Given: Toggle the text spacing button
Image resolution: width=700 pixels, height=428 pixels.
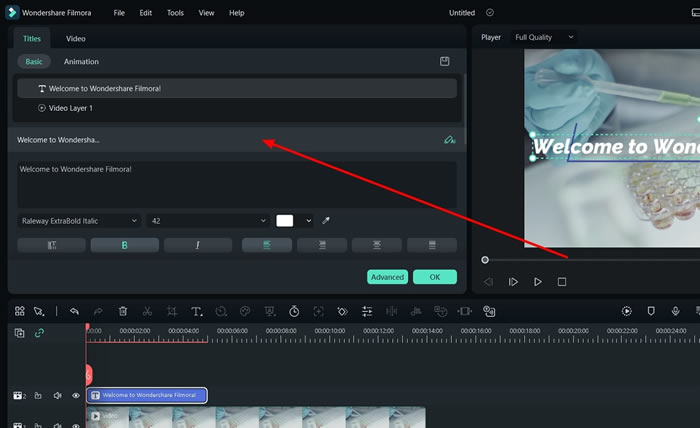Looking at the screenshot, I should click(51, 245).
